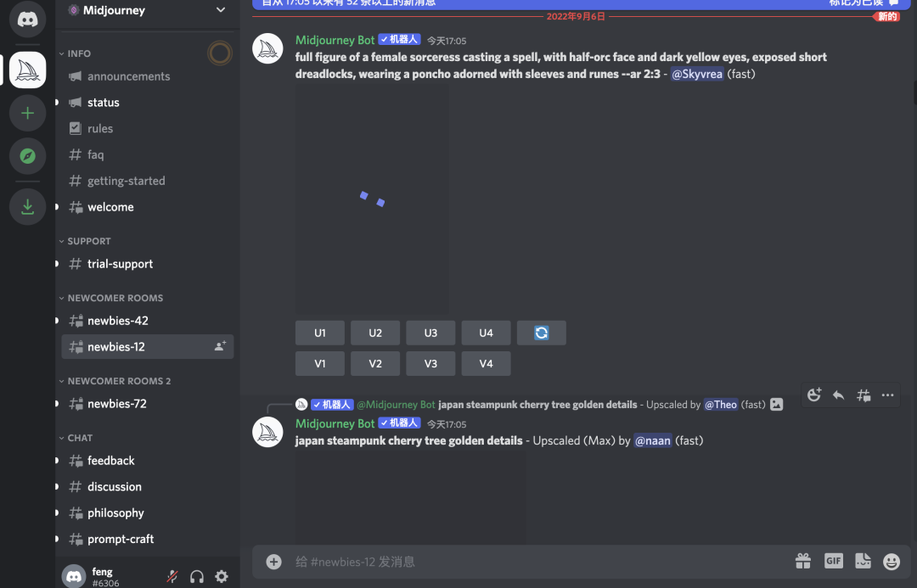Click the @Theo mention in reply

point(721,405)
